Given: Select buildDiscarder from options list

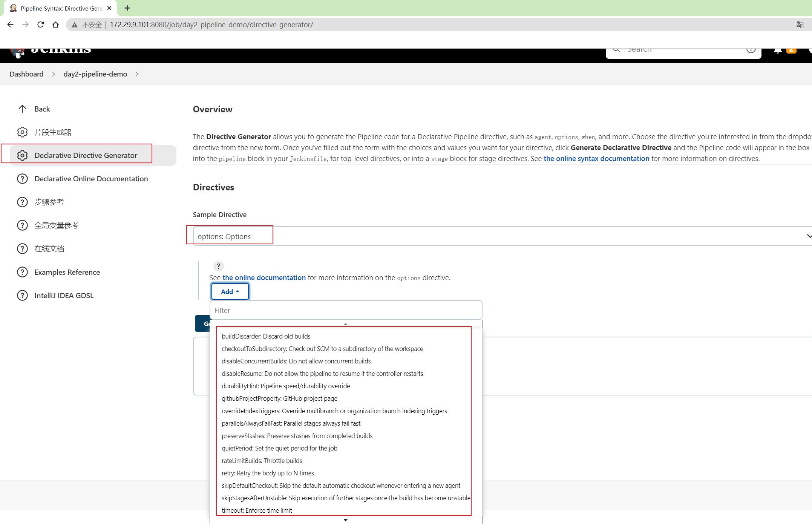Looking at the screenshot, I should point(265,336).
